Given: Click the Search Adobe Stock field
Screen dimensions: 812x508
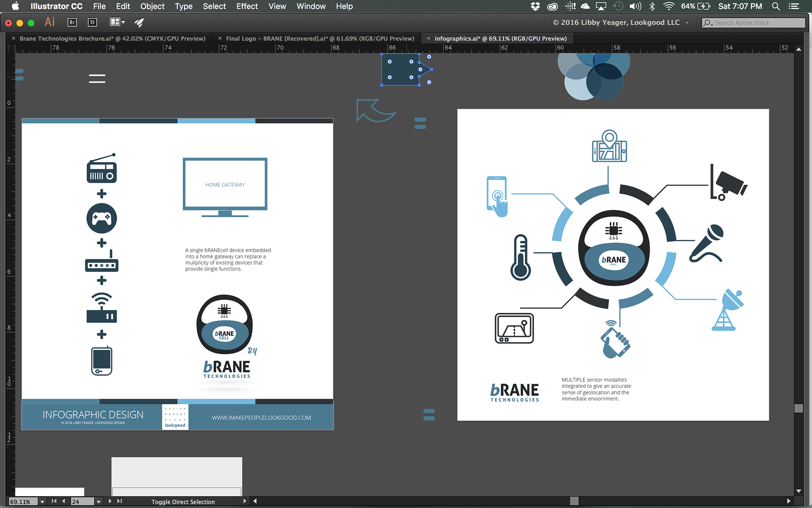Looking at the screenshot, I should click(753, 23).
